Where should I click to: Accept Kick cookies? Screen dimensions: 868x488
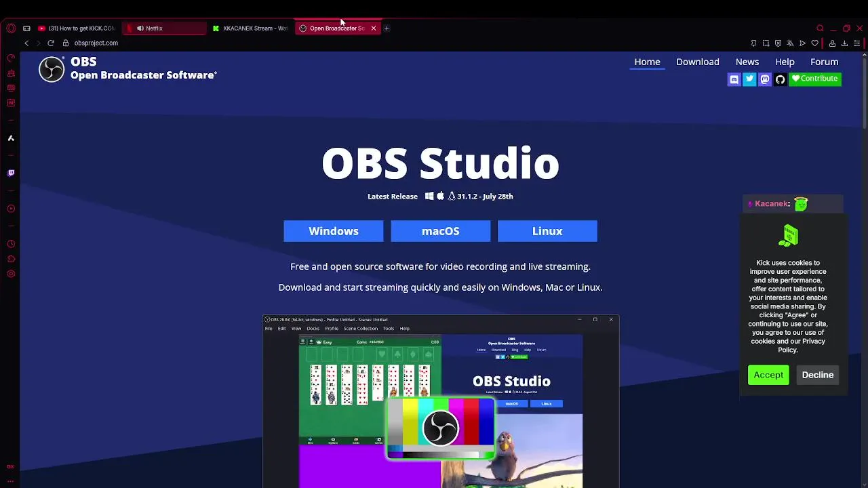click(768, 375)
